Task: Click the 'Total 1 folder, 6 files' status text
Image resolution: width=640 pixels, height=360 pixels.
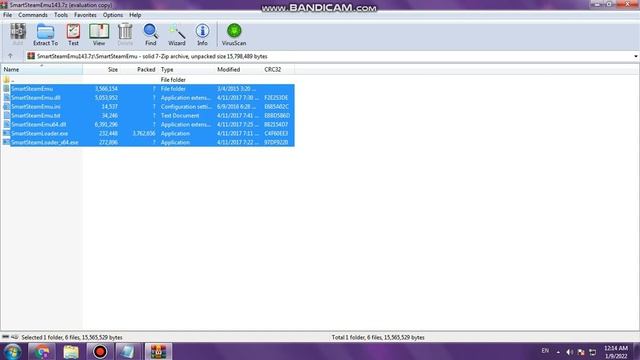Action: pyautogui.click(x=378, y=338)
